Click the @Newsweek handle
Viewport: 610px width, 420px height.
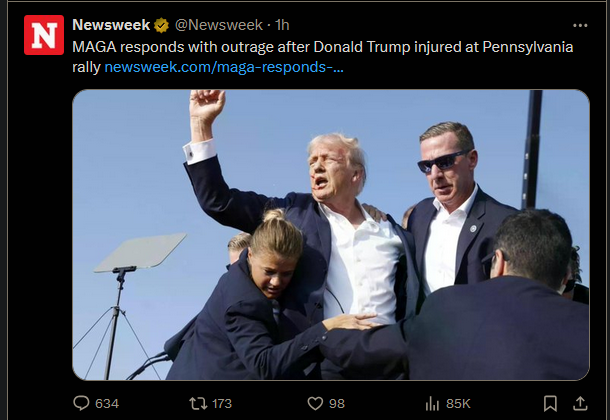point(219,25)
